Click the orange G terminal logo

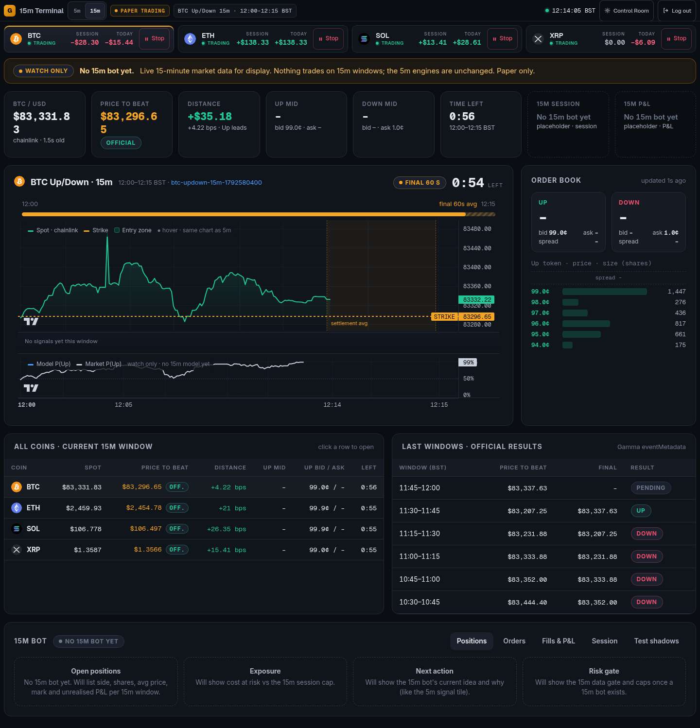click(10, 11)
